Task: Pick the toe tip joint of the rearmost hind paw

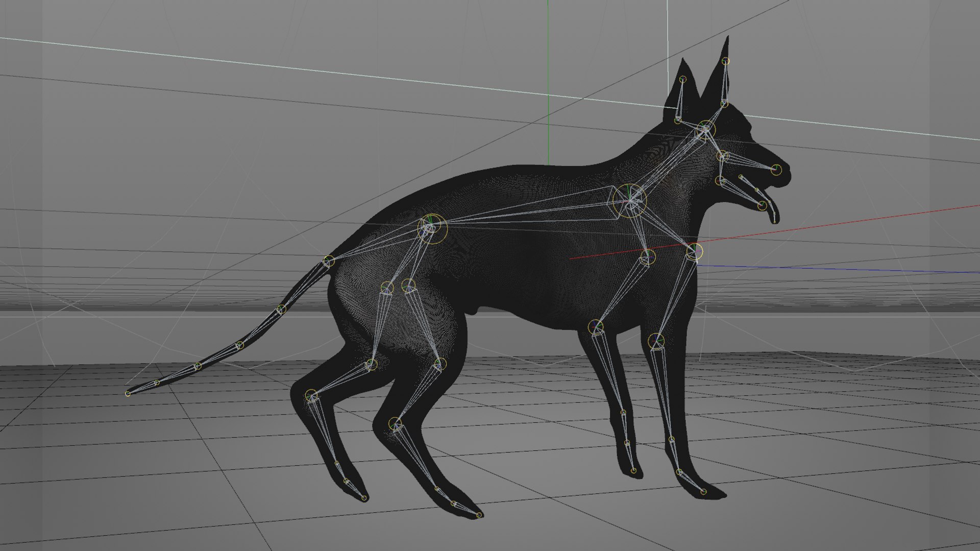Action: [x=364, y=498]
